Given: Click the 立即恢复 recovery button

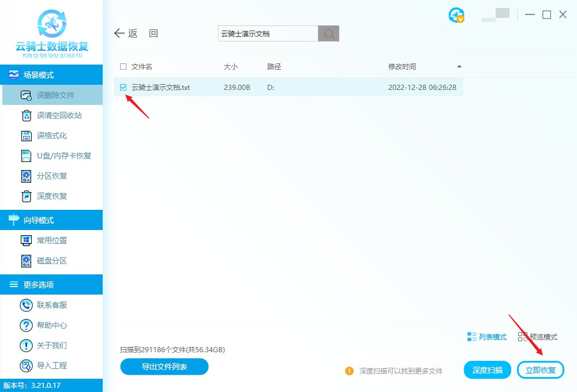Looking at the screenshot, I should 541,370.
